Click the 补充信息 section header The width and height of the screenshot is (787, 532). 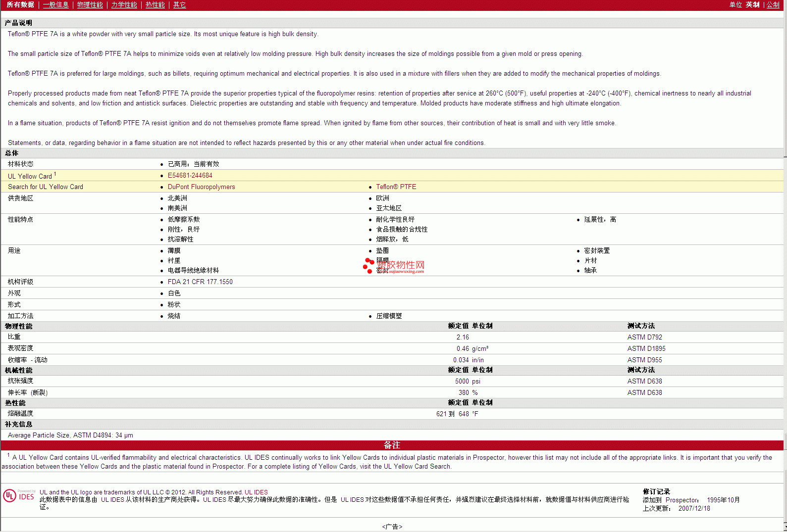pyautogui.click(x=18, y=424)
